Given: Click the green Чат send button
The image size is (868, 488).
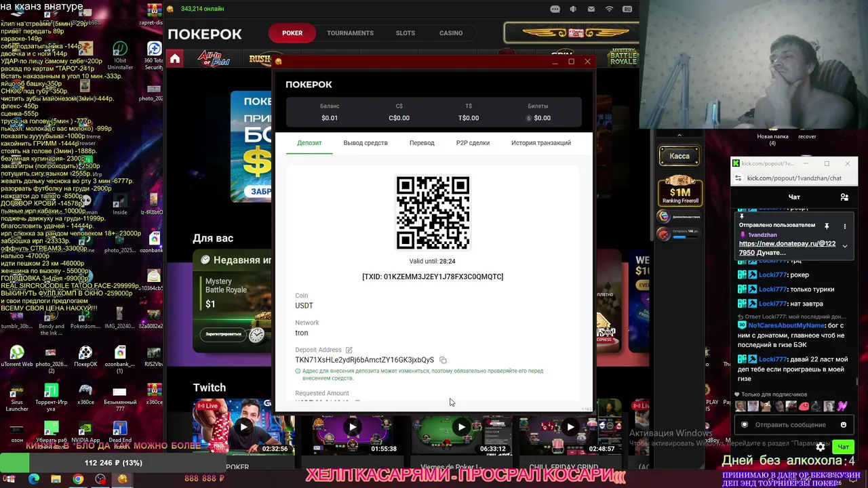Looking at the screenshot, I should coord(844,447).
